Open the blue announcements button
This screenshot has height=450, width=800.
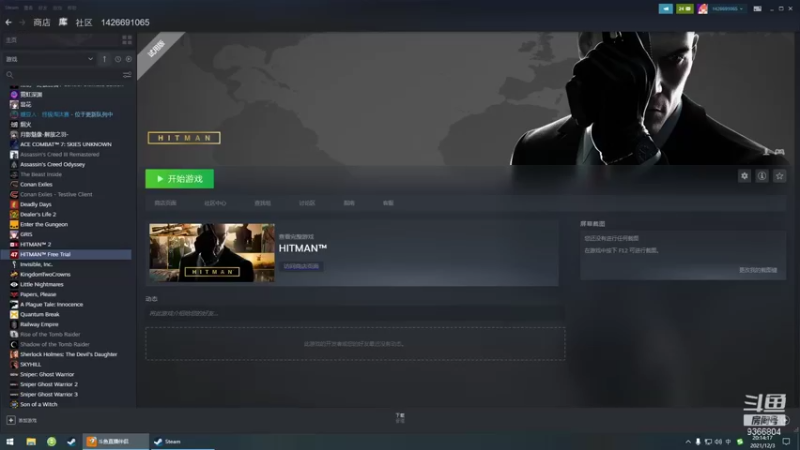point(665,9)
